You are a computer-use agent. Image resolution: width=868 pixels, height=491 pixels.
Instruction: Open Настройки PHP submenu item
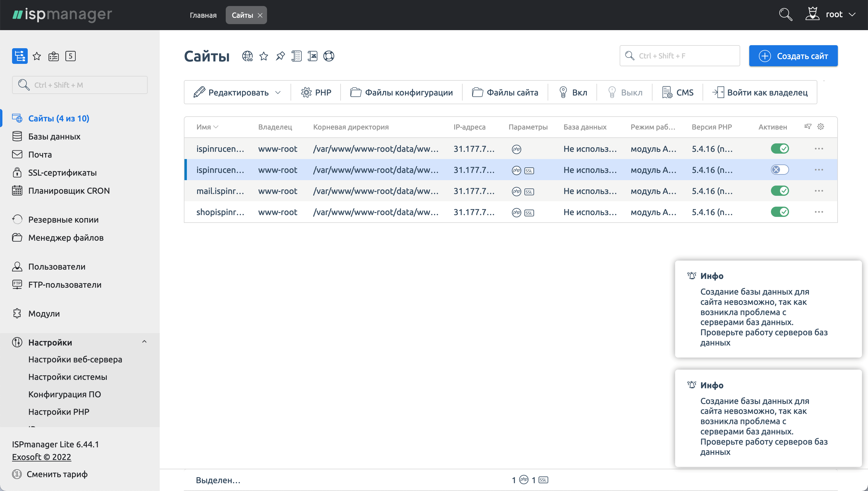tap(59, 412)
